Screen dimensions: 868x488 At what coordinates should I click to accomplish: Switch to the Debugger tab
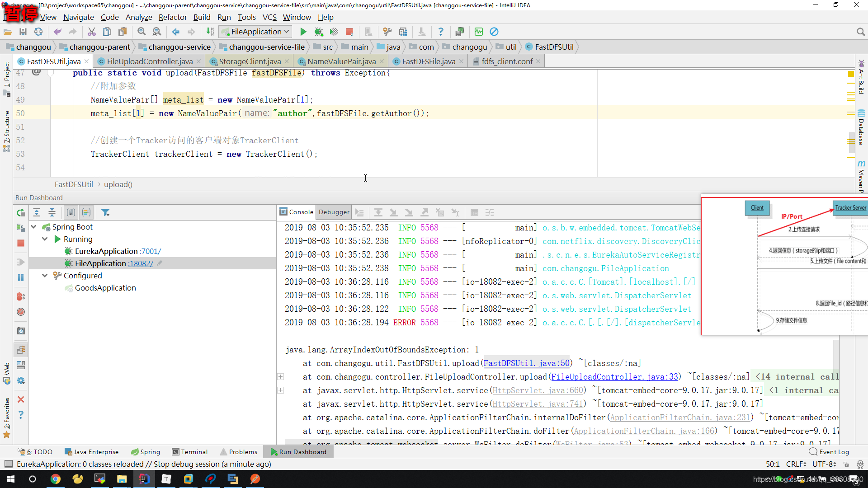click(x=334, y=212)
